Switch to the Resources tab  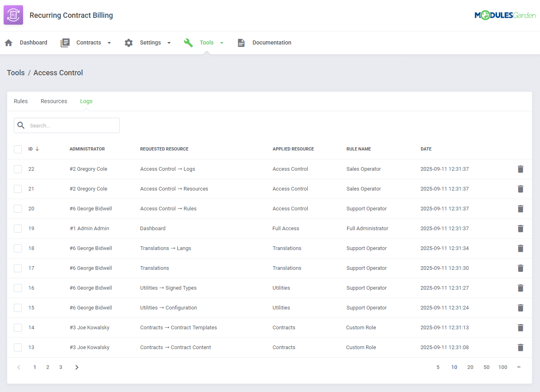(54, 101)
